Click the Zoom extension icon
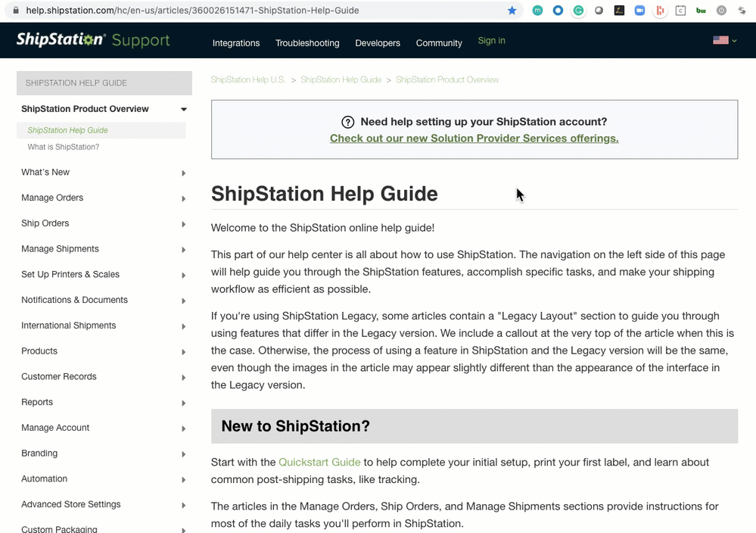The width and height of the screenshot is (756, 533). coord(639,11)
